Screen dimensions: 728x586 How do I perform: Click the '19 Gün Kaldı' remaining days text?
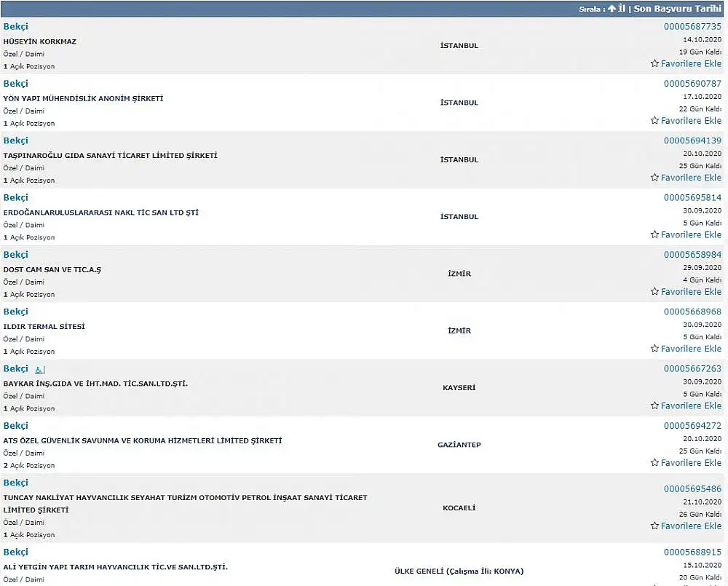(700, 52)
